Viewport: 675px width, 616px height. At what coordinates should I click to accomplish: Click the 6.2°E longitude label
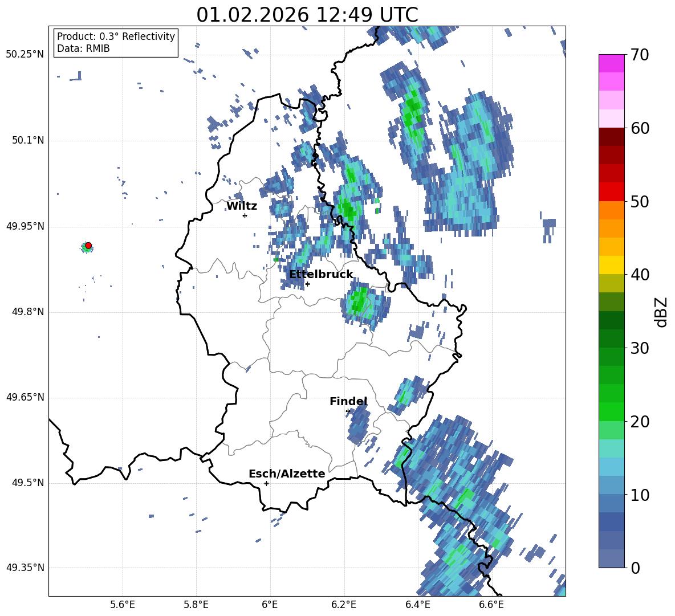tap(344, 605)
